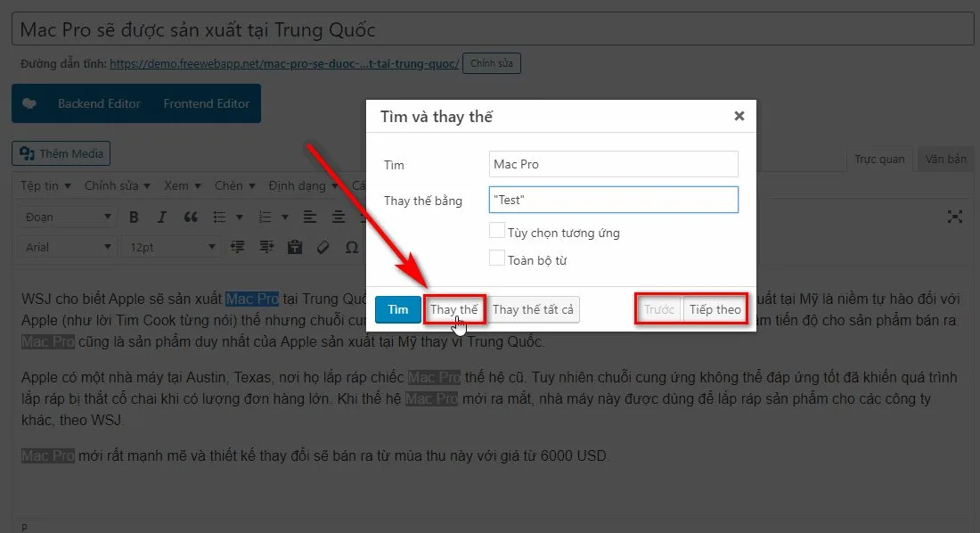Open the 12pt font size dropdown

point(171,247)
